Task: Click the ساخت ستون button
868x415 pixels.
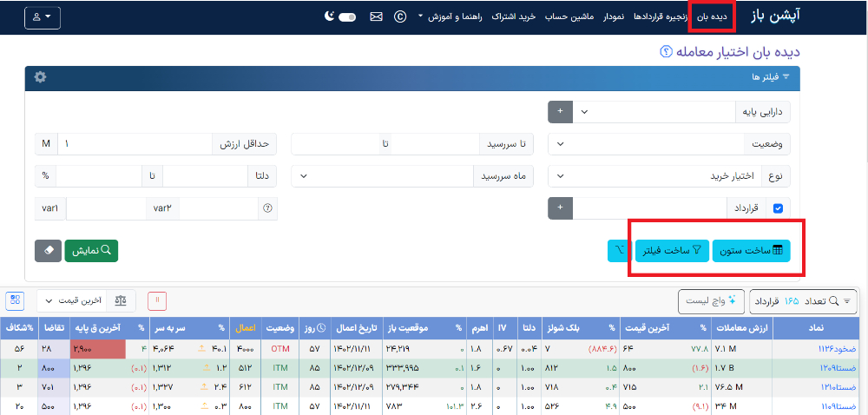Action: point(751,251)
